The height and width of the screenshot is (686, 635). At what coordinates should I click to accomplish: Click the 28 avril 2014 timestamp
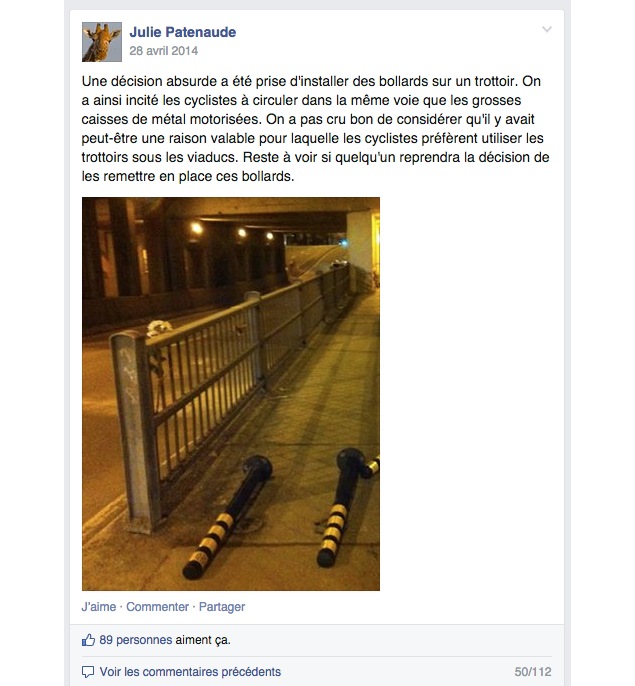pyautogui.click(x=164, y=51)
